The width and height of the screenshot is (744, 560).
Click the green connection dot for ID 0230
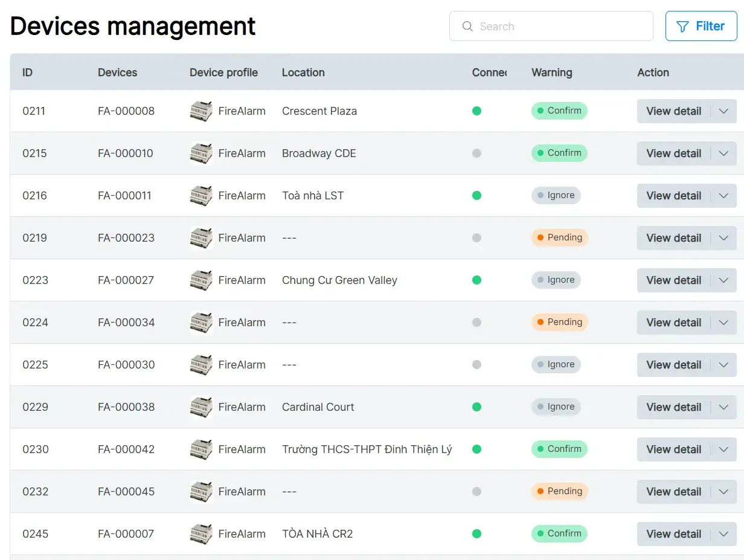pyautogui.click(x=476, y=449)
